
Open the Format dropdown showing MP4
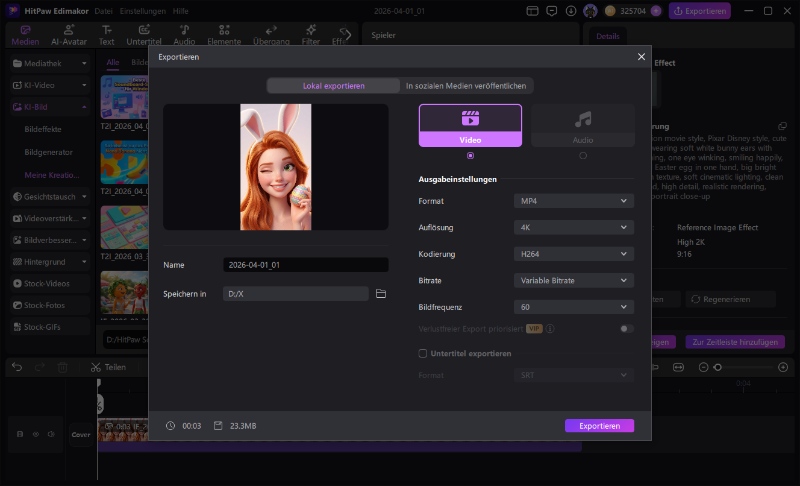click(574, 201)
